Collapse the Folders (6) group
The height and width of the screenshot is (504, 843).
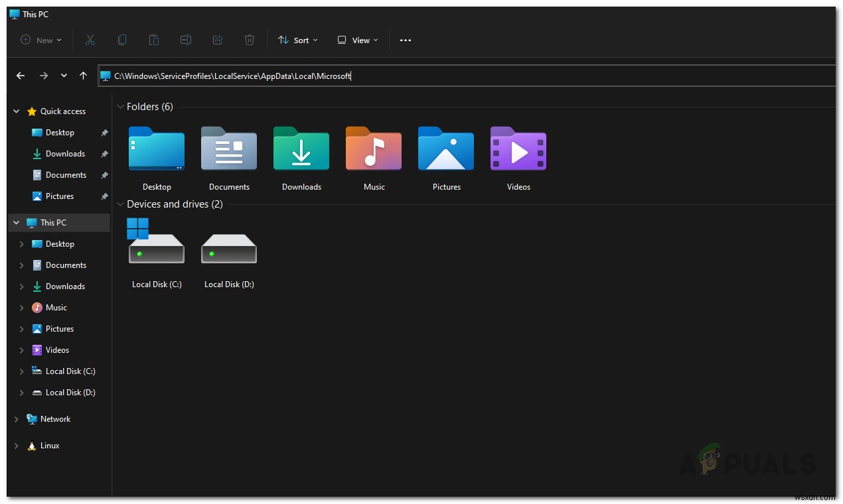click(x=120, y=107)
